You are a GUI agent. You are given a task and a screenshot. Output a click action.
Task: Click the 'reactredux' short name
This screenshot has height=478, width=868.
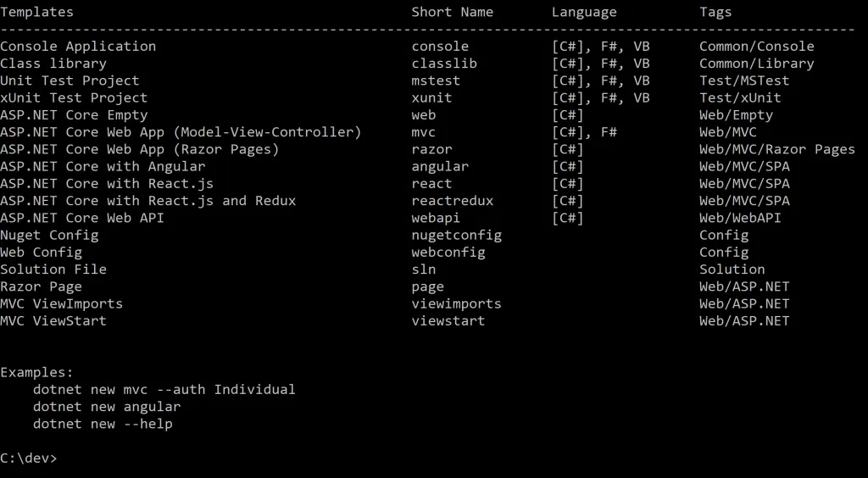[x=452, y=201]
